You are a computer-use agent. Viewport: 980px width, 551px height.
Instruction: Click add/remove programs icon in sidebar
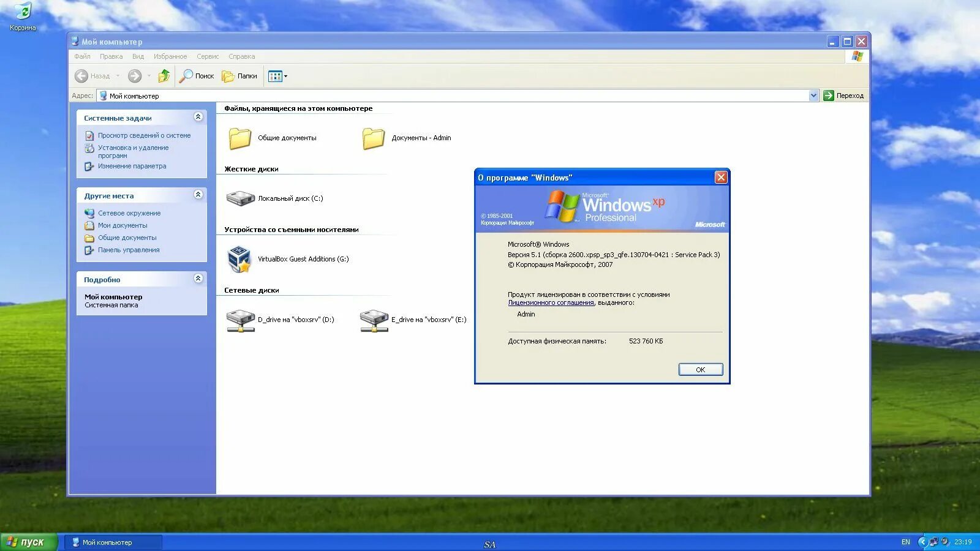[x=89, y=148]
